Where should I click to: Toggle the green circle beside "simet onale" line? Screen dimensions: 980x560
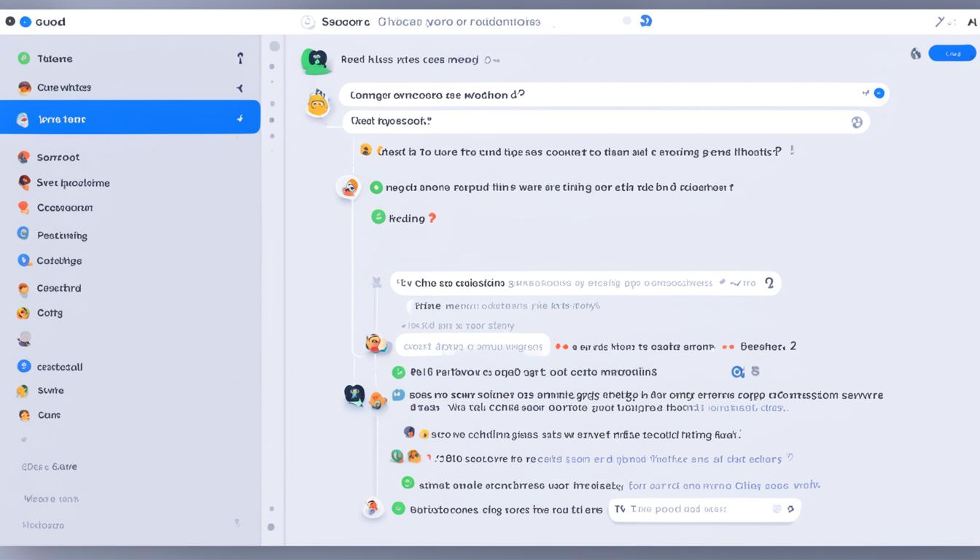pyautogui.click(x=408, y=483)
